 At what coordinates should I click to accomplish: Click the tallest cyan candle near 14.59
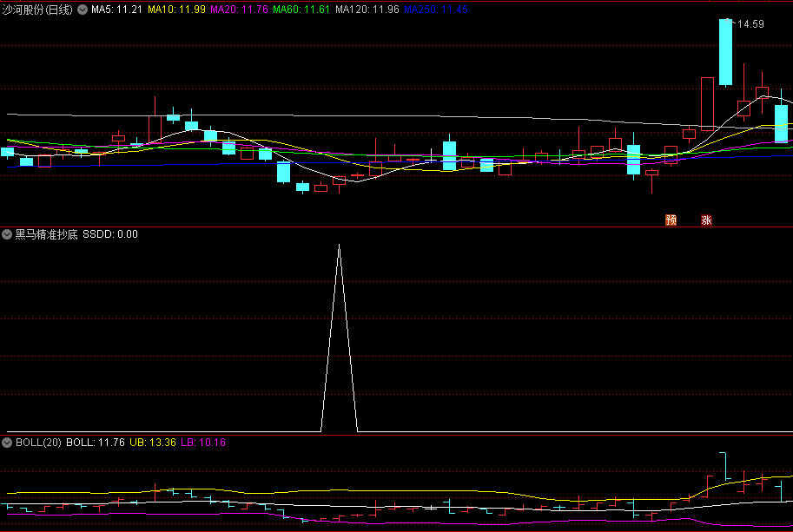726,52
